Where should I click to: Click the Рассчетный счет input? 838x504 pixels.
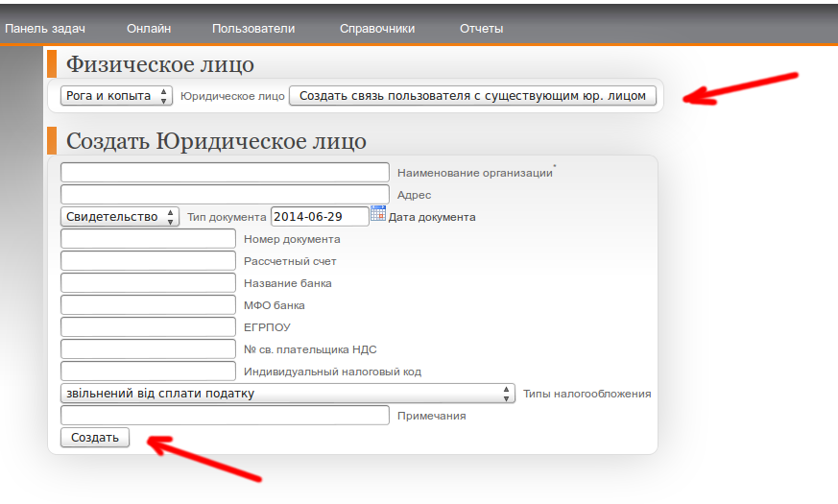(148, 261)
